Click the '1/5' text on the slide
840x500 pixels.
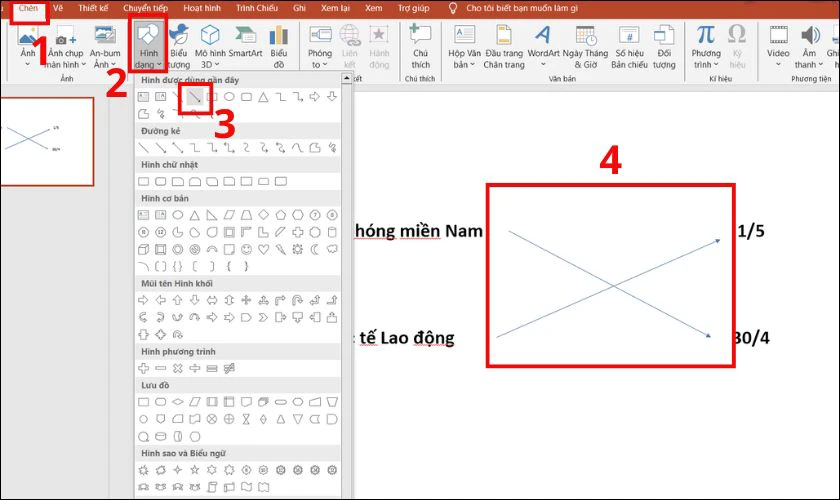[751, 231]
